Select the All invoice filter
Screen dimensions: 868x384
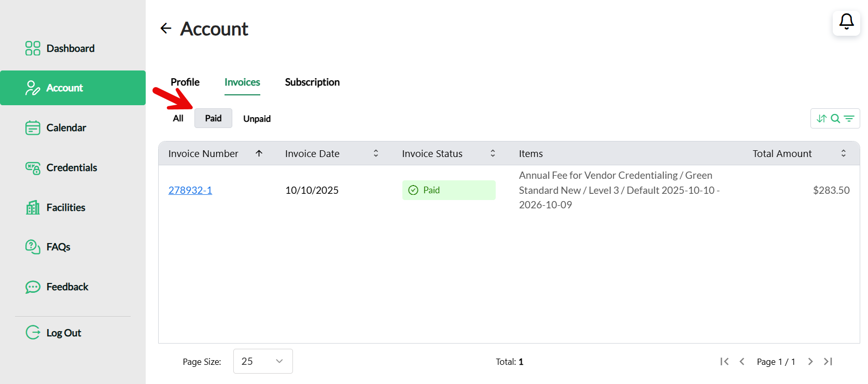click(178, 118)
